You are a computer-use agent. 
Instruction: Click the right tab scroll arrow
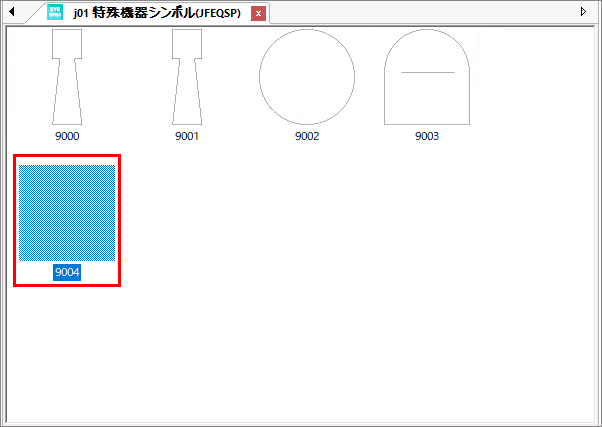coord(584,12)
